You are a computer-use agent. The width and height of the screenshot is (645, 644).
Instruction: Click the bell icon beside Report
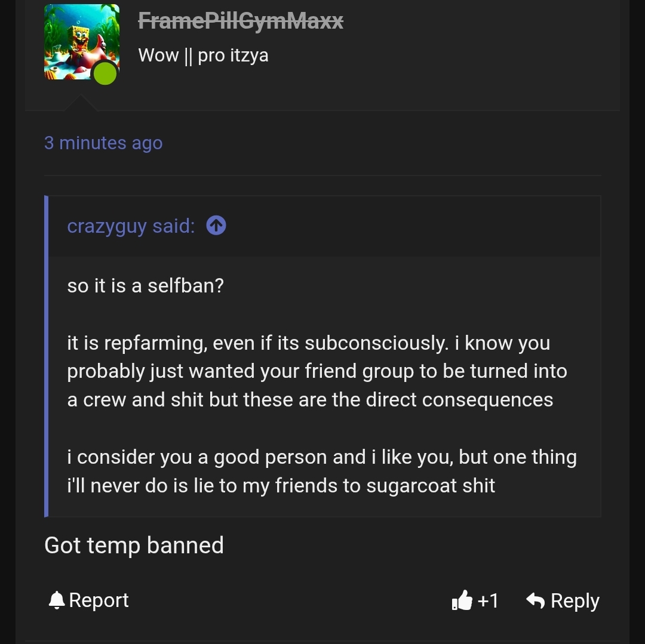click(x=56, y=600)
